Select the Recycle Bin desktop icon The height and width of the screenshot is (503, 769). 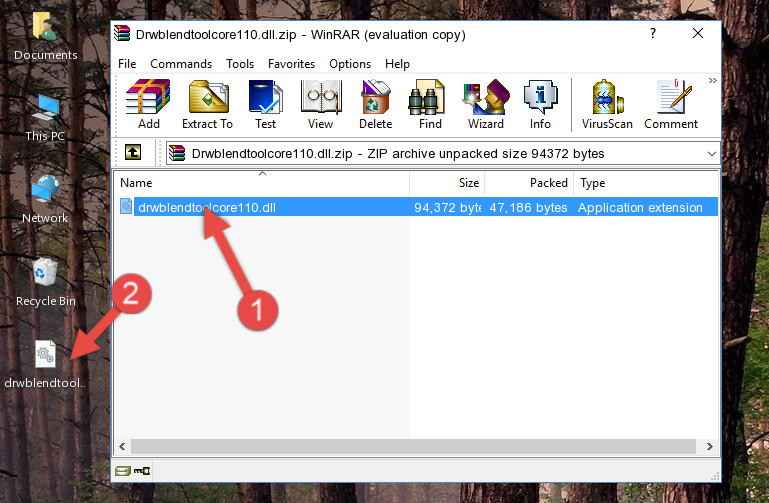click(46, 283)
